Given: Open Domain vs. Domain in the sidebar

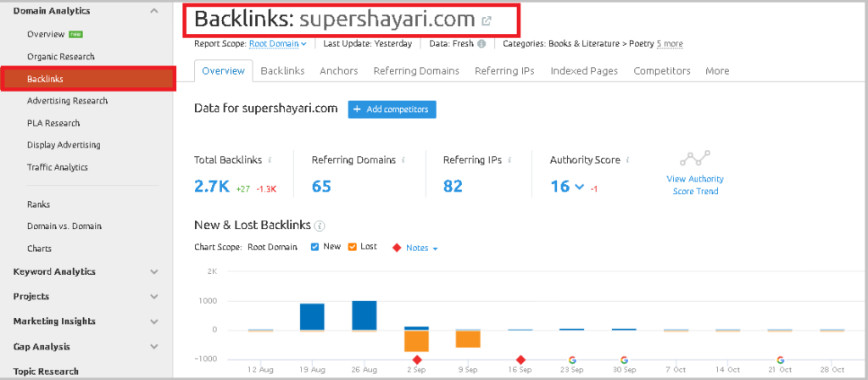Looking at the screenshot, I should [64, 226].
